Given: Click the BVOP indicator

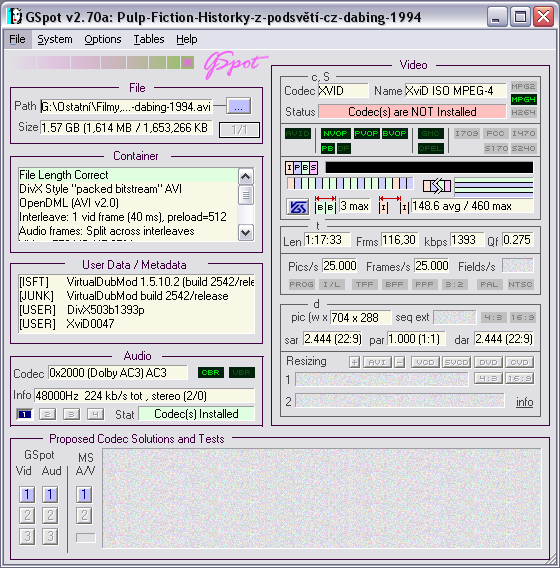Looking at the screenshot, I should 394,134.
